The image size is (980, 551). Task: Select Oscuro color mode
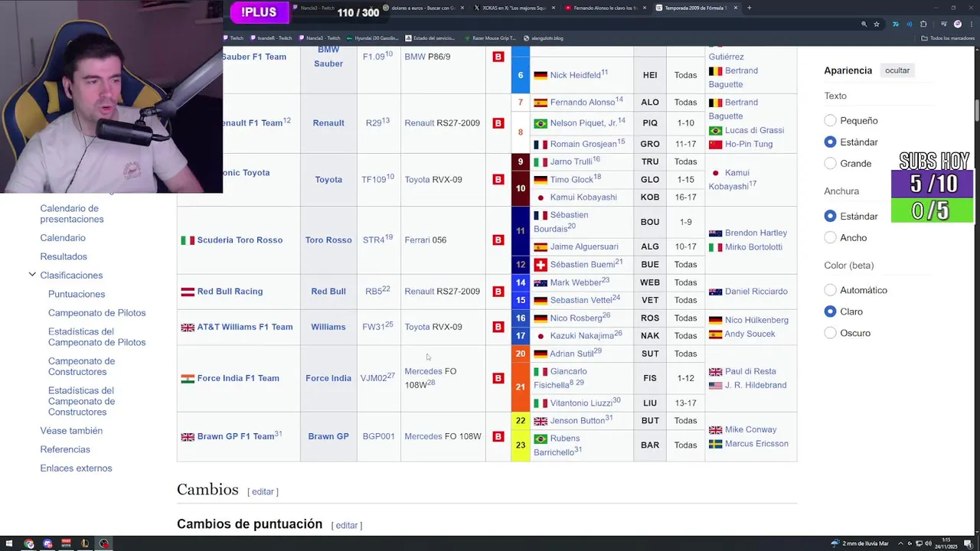click(831, 333)
